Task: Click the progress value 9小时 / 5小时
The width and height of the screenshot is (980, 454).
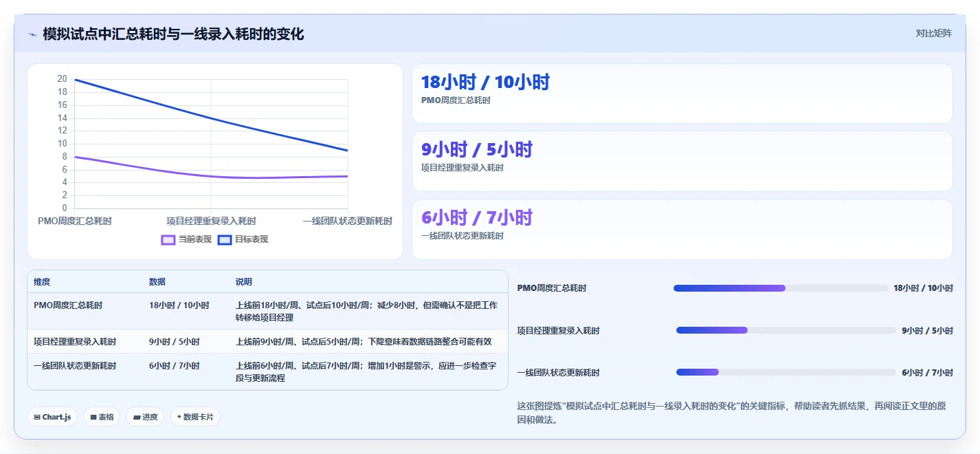Action: tap(927, 331)
